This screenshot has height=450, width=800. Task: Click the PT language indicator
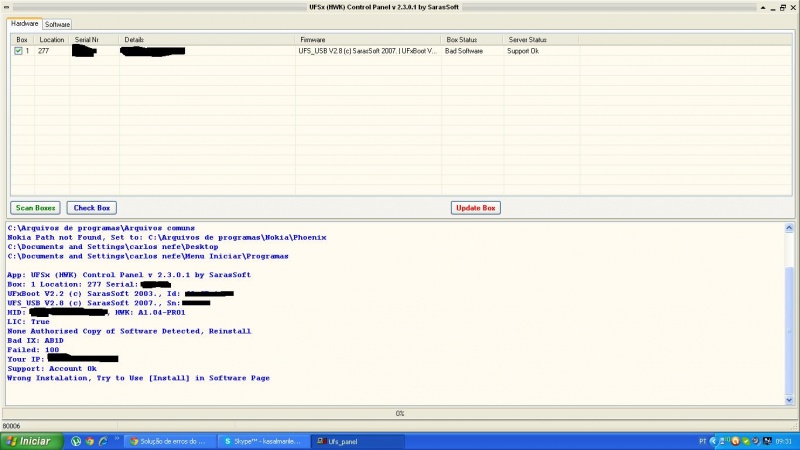(703, 441)
